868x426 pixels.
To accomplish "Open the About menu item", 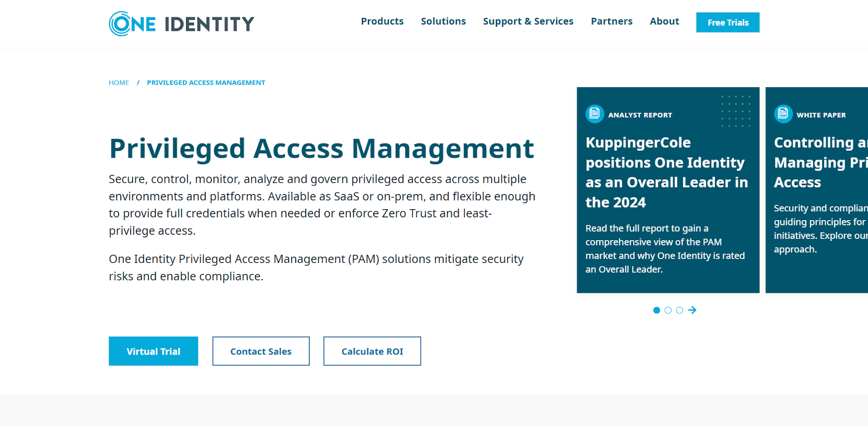I will point(664,21).
